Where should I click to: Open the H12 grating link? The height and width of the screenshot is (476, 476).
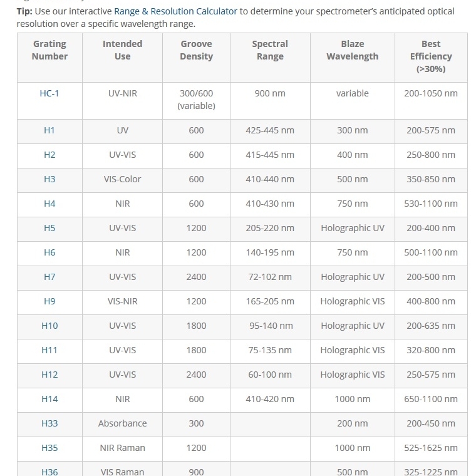click(49, 375)
